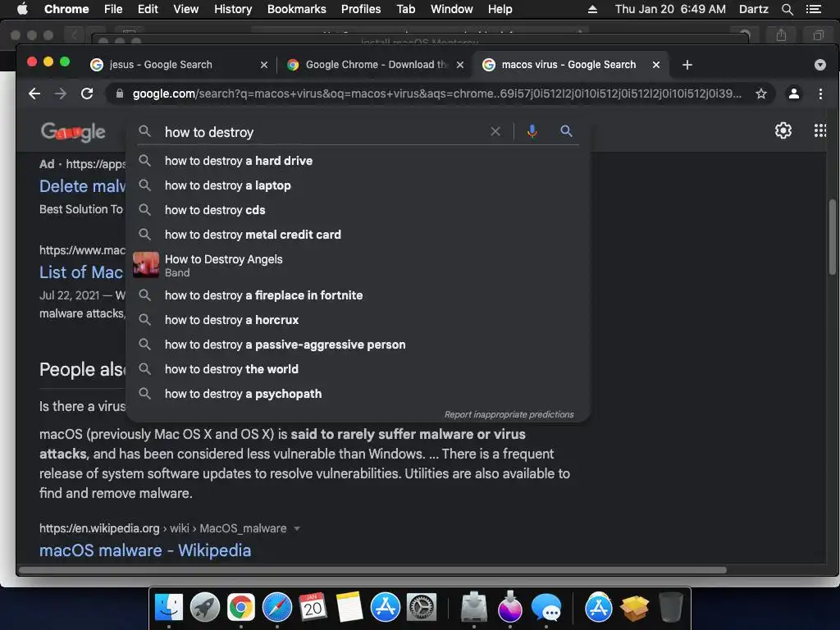Image resolution: width=840 pixels, height=630 pixels.
Task: Open the 'macOS malware - Wikipedia' result
Action: coord(145,550)
